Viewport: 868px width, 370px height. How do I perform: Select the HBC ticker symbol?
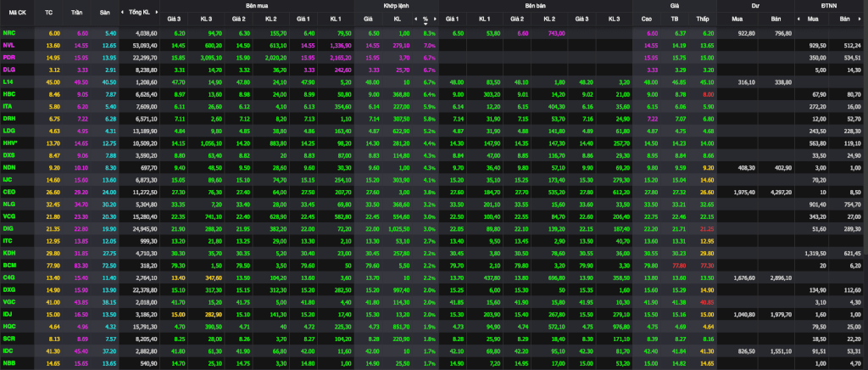coord(8,94)
